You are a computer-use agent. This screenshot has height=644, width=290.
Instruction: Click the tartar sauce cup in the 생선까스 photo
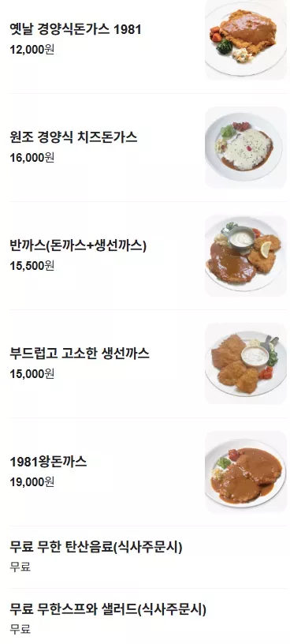pyautogui.click(x=255, y=356)
